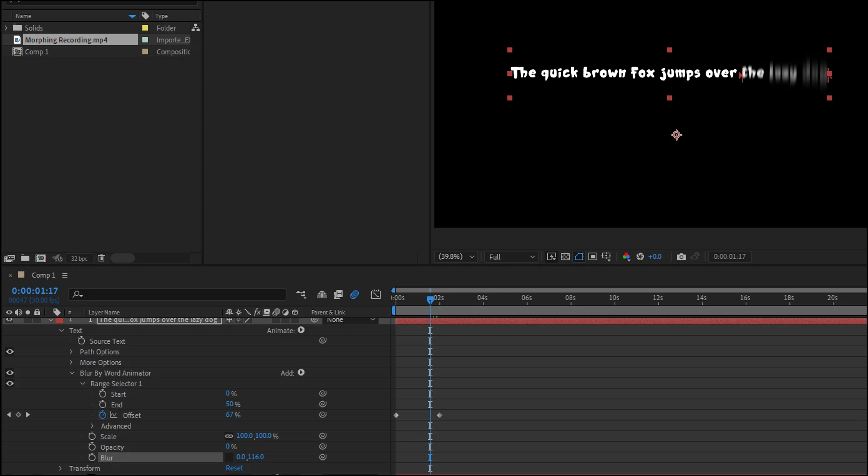Reset the Transform properties
Viewport: 868px width, 476px height.
pyautogui.click(x=235, y=469)
